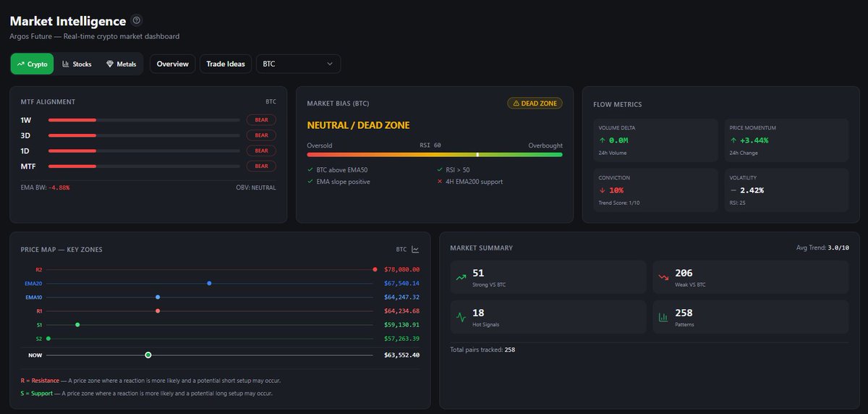The width and height of the screenshot is (868, 414).
Task: Switch to the Metals tab
Action: (121, 64)
